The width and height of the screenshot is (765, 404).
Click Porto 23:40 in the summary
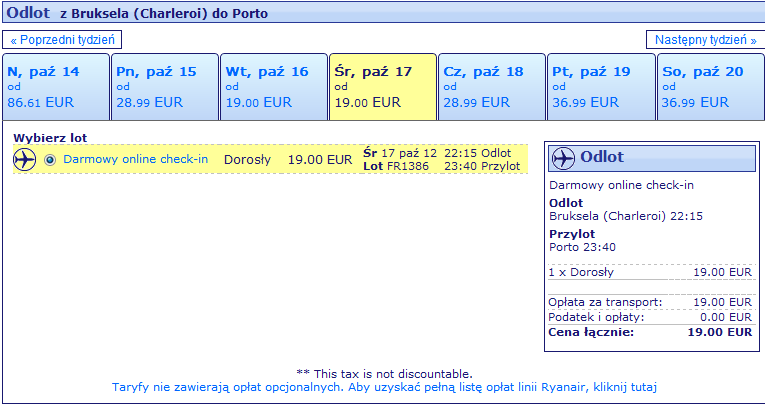pyautogui.click(x=583, y=247)
